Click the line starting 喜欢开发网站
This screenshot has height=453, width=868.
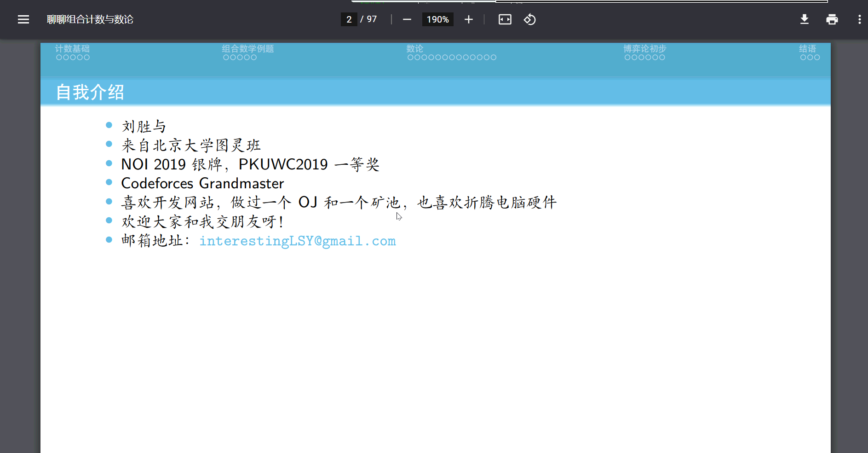pos(339,203)
